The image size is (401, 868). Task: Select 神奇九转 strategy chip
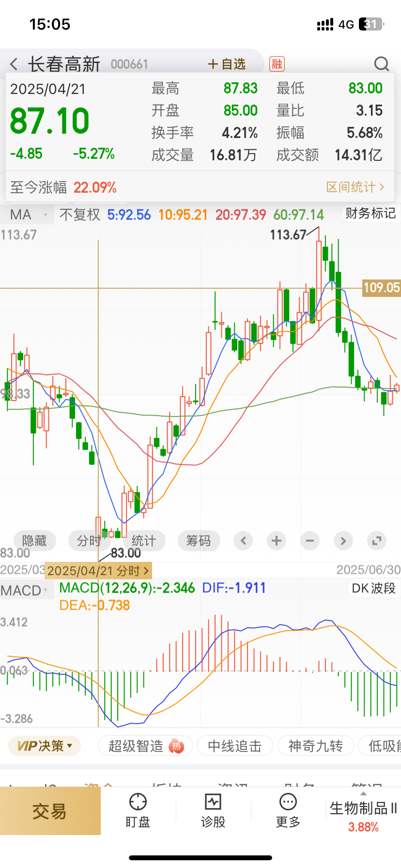pyautogui.click(x=315, y=746)
